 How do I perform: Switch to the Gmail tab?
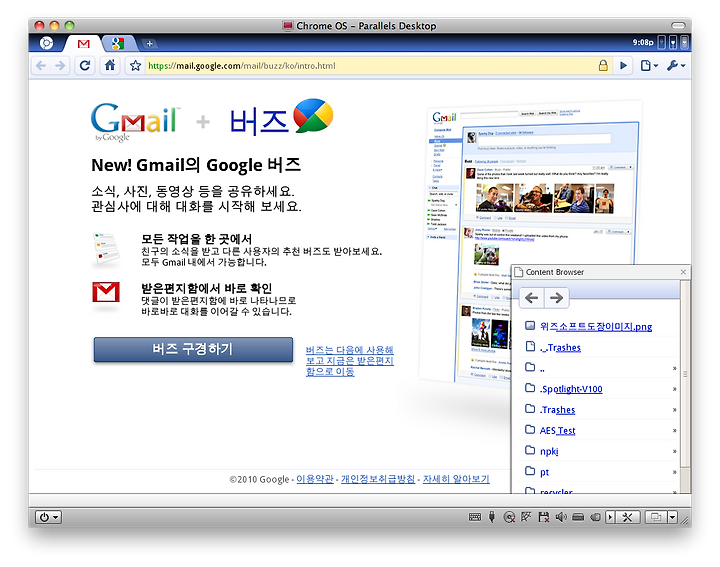(84, 44)
